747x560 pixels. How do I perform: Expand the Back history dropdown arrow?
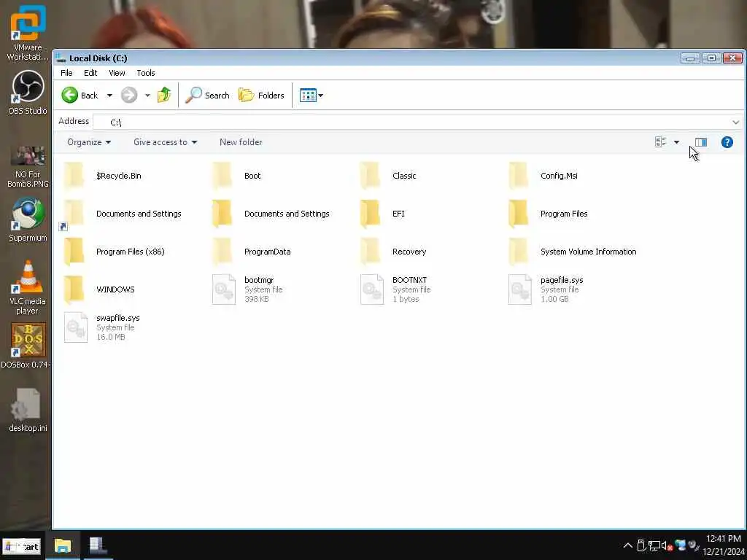coord(109,96)
